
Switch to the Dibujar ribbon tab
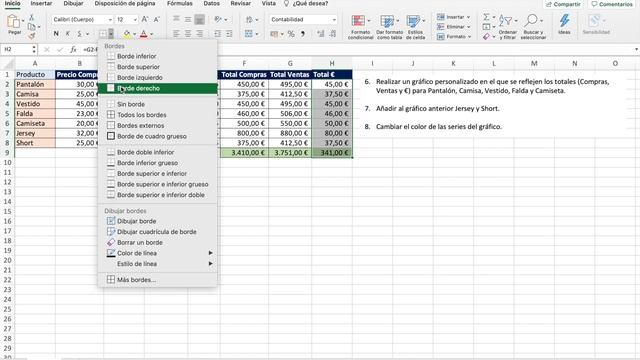click(73, 3)
